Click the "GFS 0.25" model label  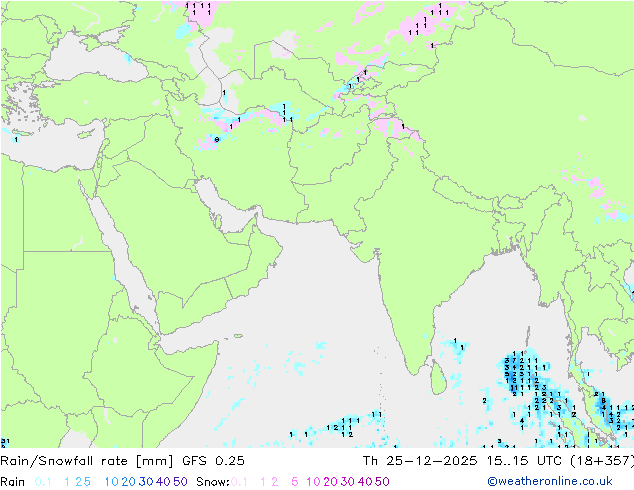tap(213, 461)
